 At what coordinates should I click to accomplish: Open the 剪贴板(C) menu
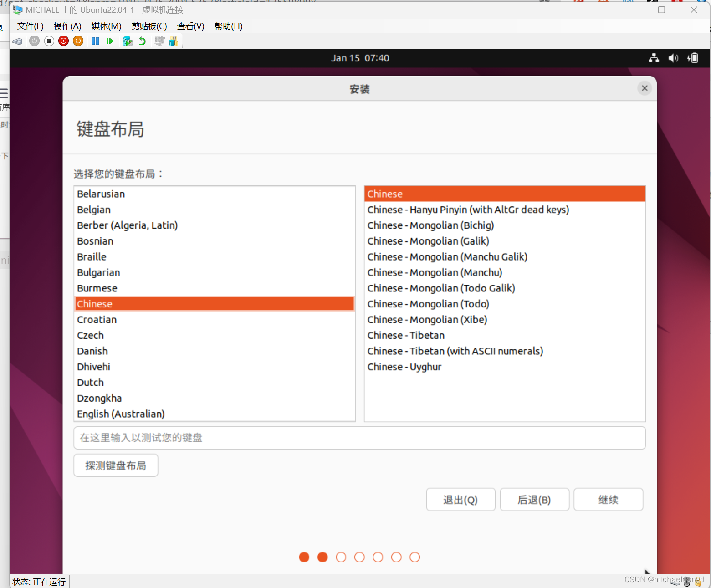point(149,26)
